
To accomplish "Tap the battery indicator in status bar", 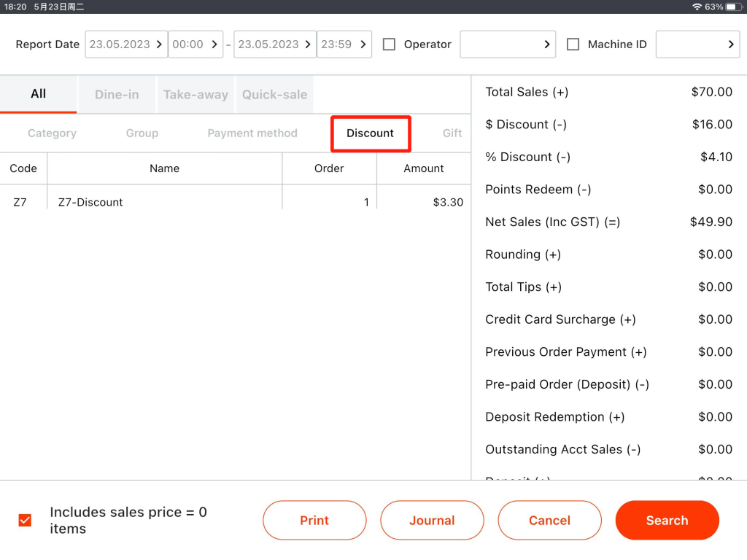I will [x=733, y=7].
